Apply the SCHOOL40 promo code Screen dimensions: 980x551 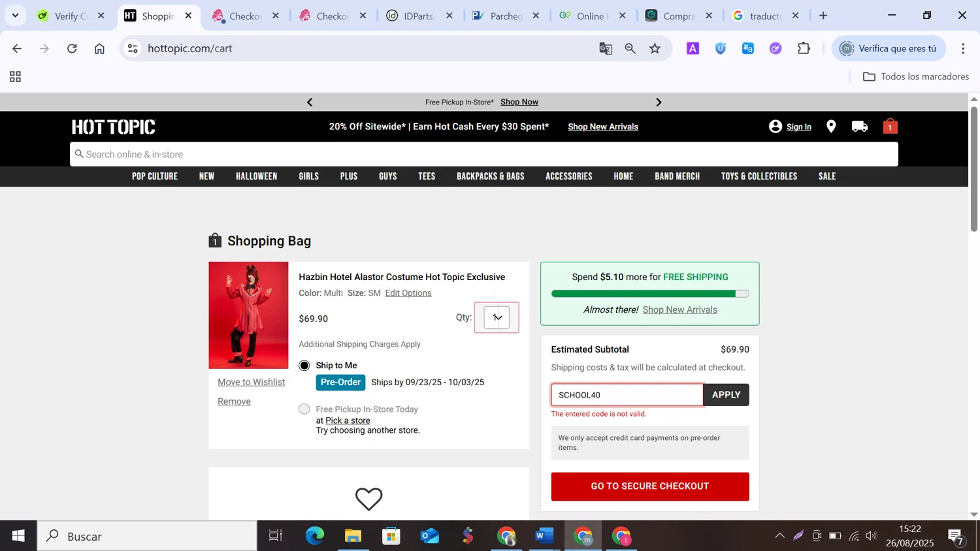tap(726, 395)
